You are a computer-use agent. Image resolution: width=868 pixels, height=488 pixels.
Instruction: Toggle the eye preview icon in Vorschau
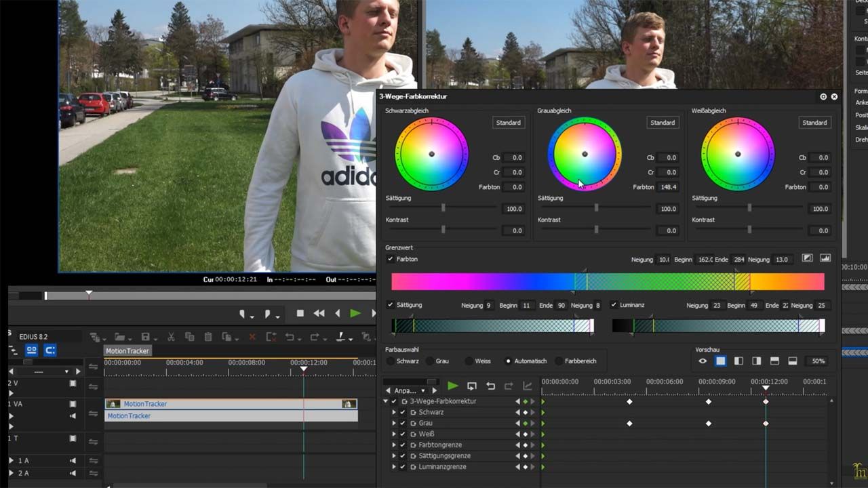click(x=703, y=361)
